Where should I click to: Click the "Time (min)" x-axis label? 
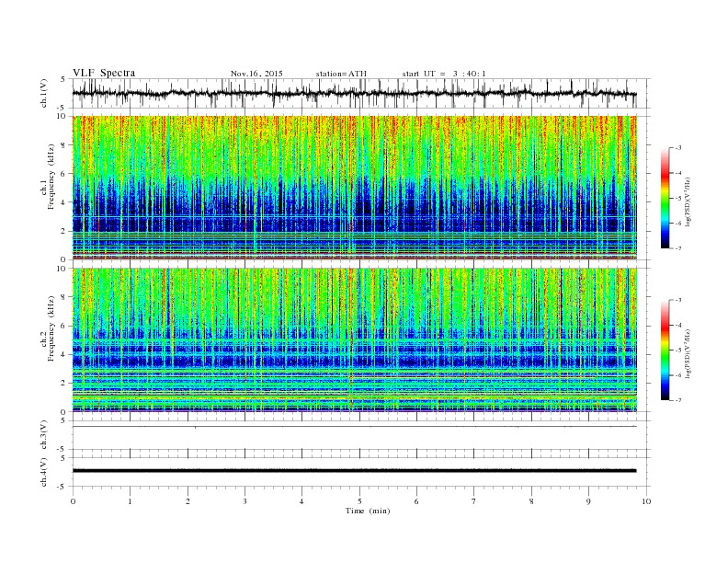pos(368,511)
